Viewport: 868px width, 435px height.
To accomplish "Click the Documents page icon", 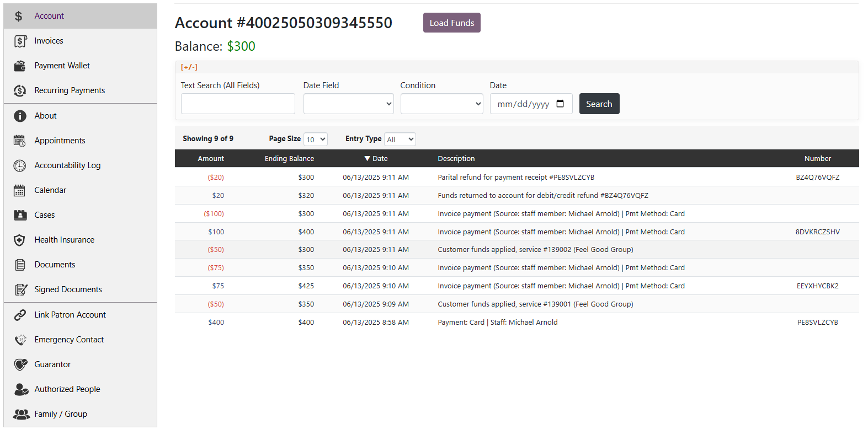I will tap(20, 265).
